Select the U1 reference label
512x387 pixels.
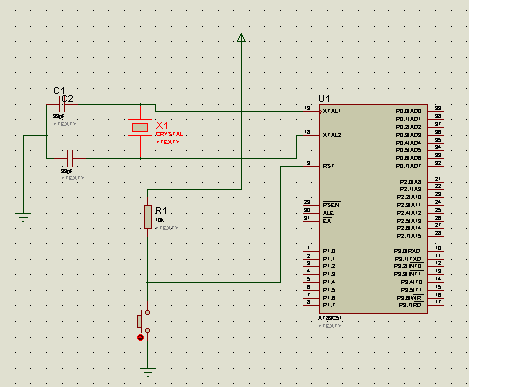click(x=324, y=98)
